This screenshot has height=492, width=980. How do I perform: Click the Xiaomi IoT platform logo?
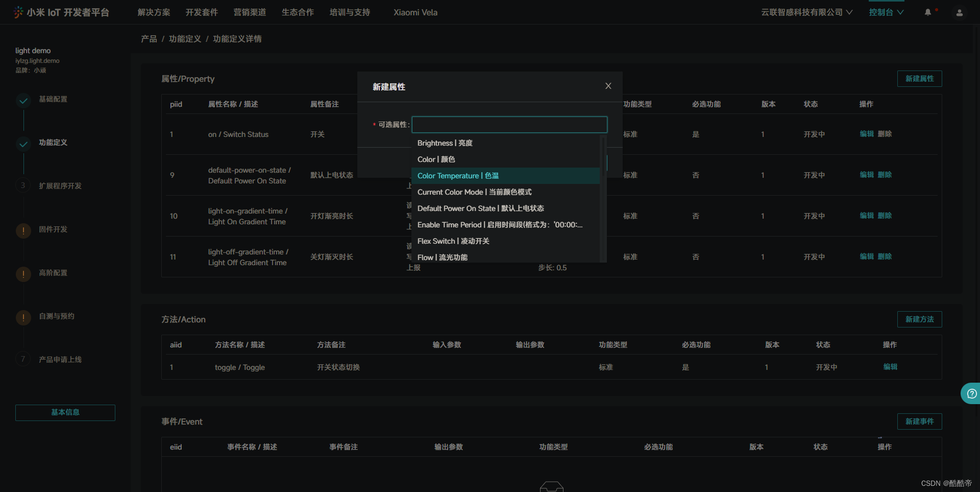61,12
